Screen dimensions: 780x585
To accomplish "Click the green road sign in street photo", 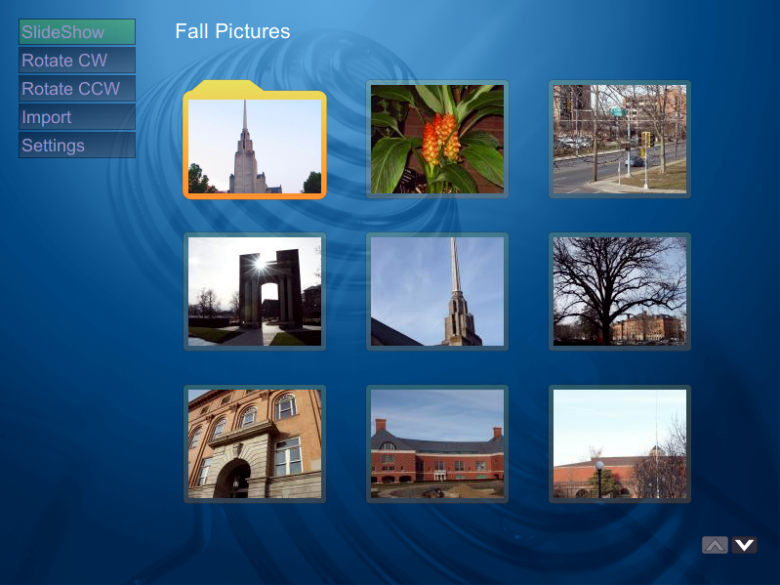I will point(618,112).
